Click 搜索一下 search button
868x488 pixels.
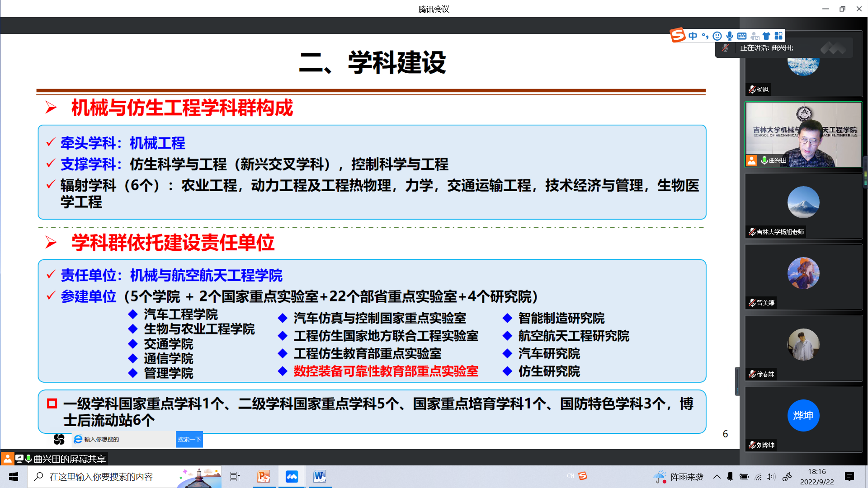click(189, 439)
